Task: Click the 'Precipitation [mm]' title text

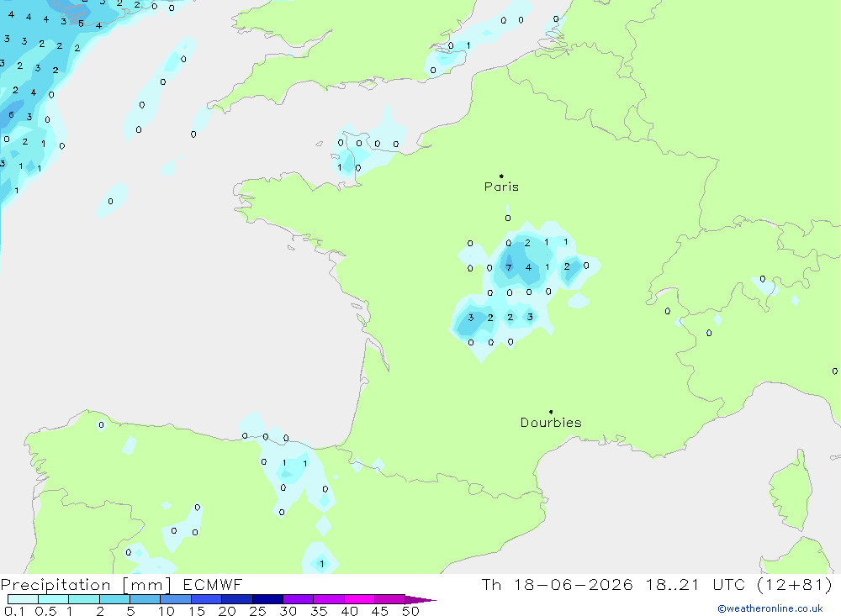Action: [86, 584]
